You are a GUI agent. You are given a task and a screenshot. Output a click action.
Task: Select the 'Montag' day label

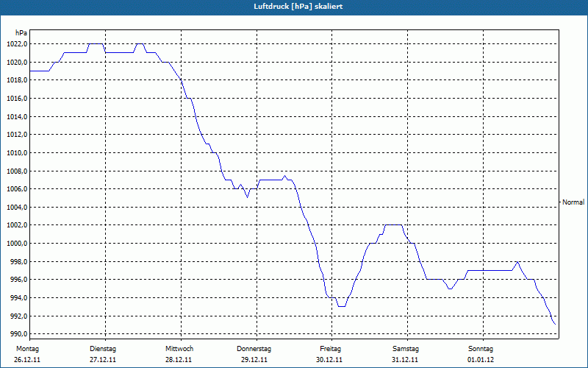pos(27,349)
